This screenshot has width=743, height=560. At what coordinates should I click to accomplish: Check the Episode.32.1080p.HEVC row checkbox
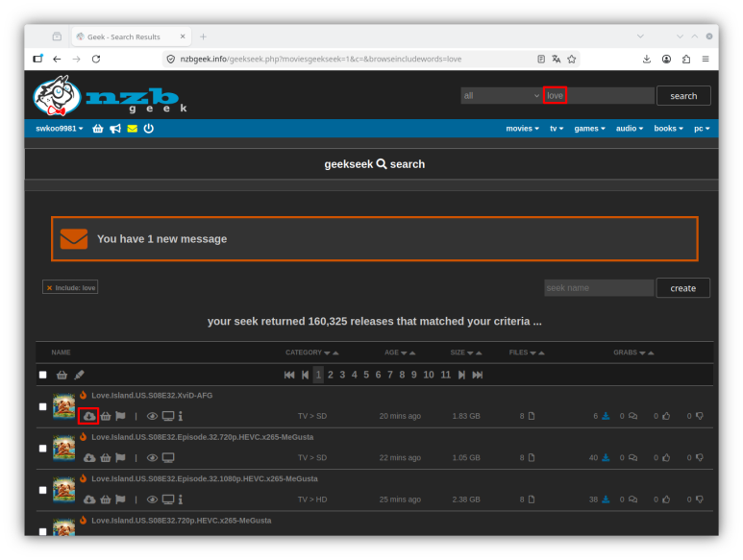[x=43, y=490]
